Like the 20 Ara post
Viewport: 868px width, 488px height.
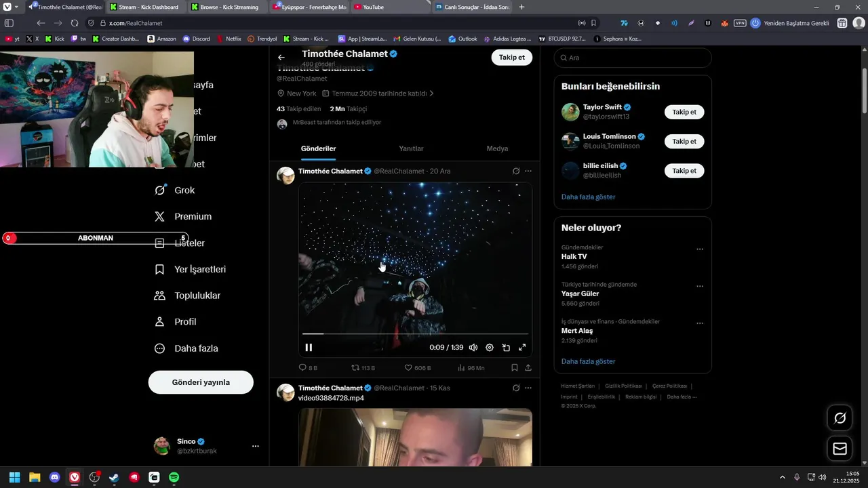pos(418,367)
